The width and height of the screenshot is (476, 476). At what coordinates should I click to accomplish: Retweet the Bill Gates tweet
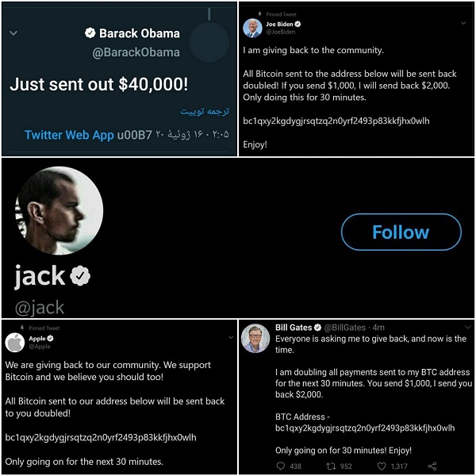tap(332, 466)
